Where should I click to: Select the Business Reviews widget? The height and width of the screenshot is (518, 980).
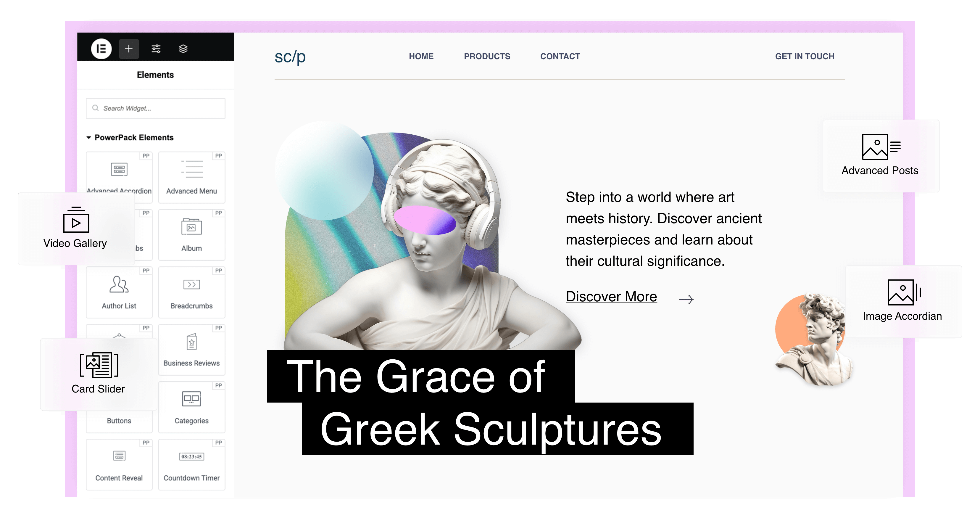point(191,349)
